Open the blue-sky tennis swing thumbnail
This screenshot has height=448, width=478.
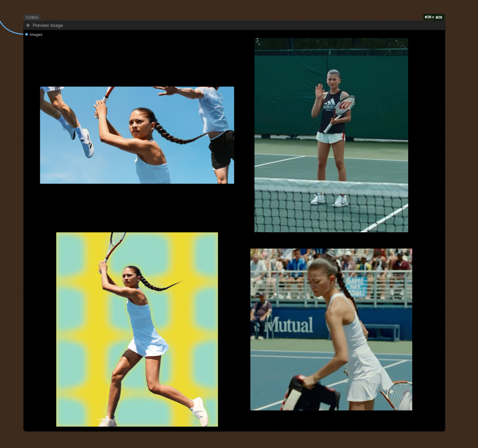point(137,135)
